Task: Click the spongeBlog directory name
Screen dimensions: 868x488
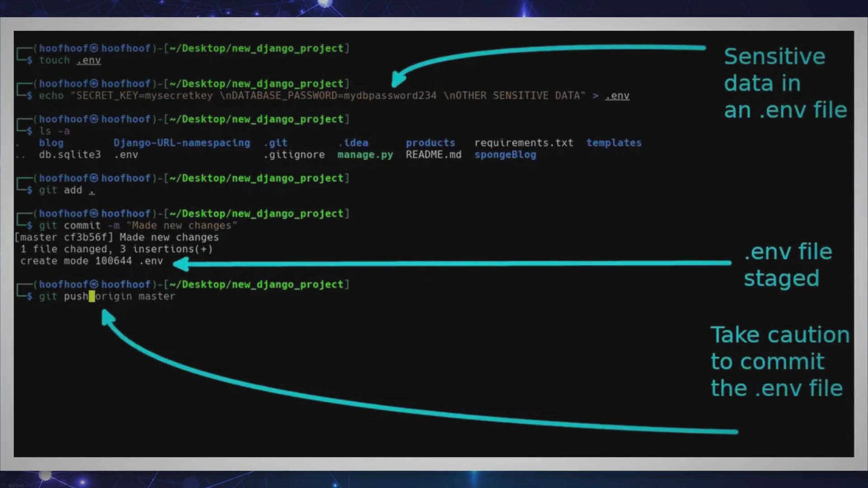Action: [505, 155]
